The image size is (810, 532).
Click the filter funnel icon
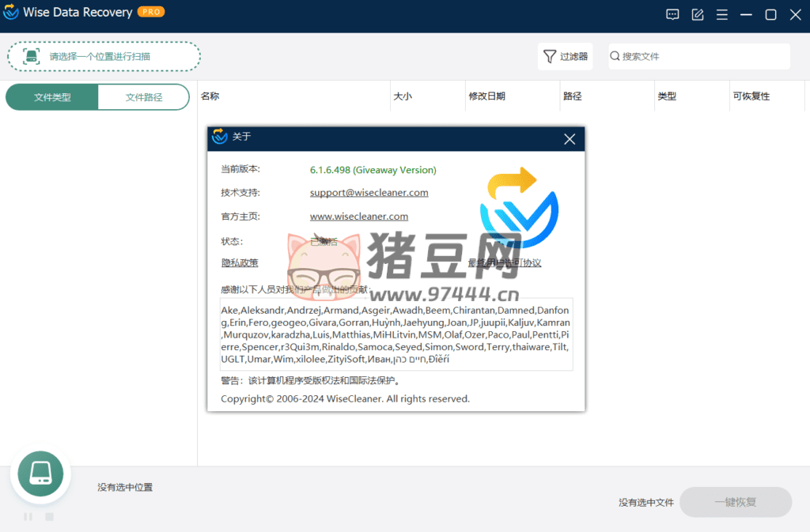pyautogui.click(x=550, y=56)
